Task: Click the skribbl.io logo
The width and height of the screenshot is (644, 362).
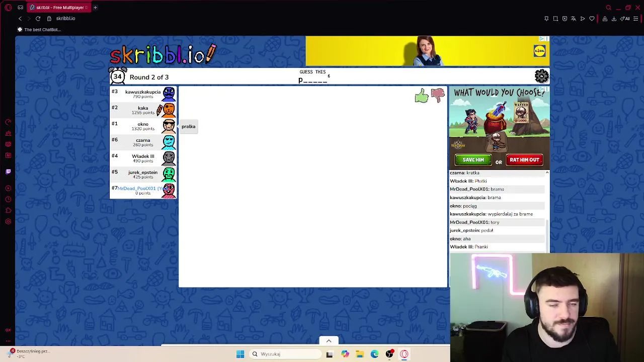Action: [163, 54]
